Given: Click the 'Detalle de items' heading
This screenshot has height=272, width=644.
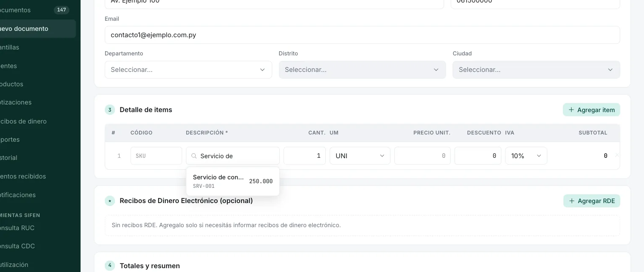Looking at the screenshot, I should pyautogui.click(x=146, y=110).
